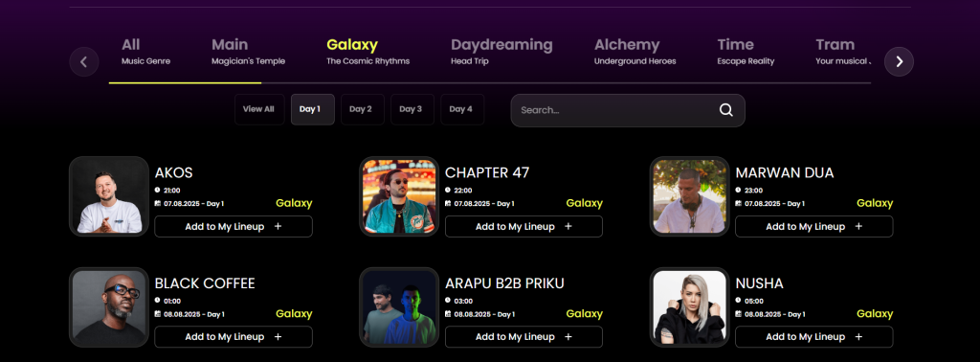Switch to the Alchemy Underground Heroes tab

635,52
